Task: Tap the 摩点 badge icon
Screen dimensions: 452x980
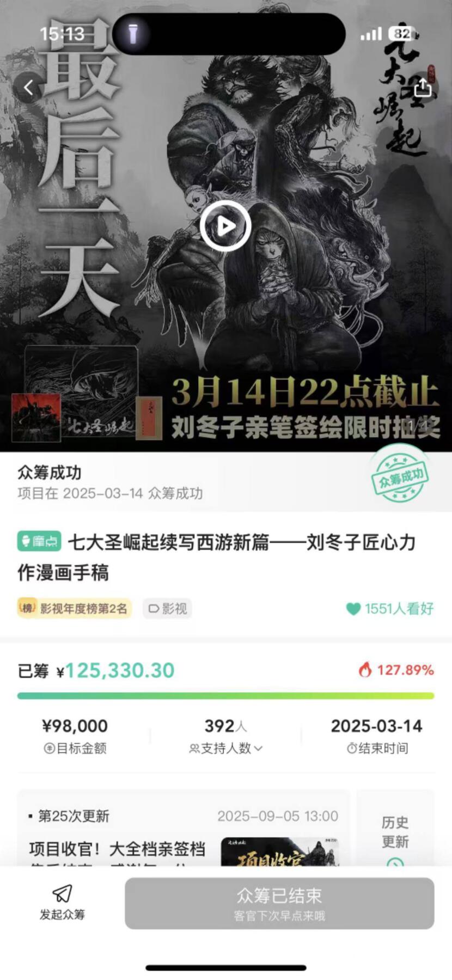Action: pos(39,541)
